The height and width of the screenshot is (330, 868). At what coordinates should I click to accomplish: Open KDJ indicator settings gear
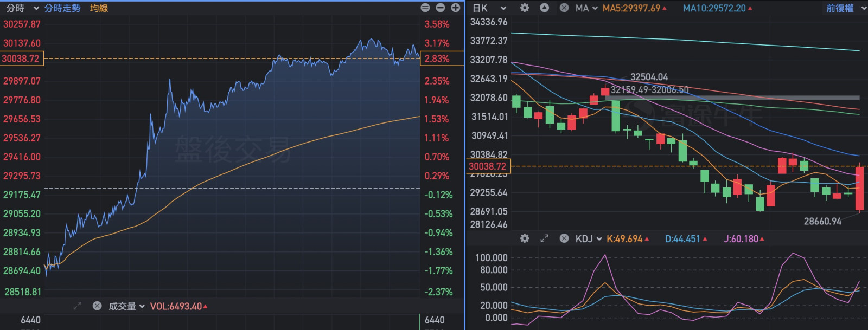coord(525,238)
